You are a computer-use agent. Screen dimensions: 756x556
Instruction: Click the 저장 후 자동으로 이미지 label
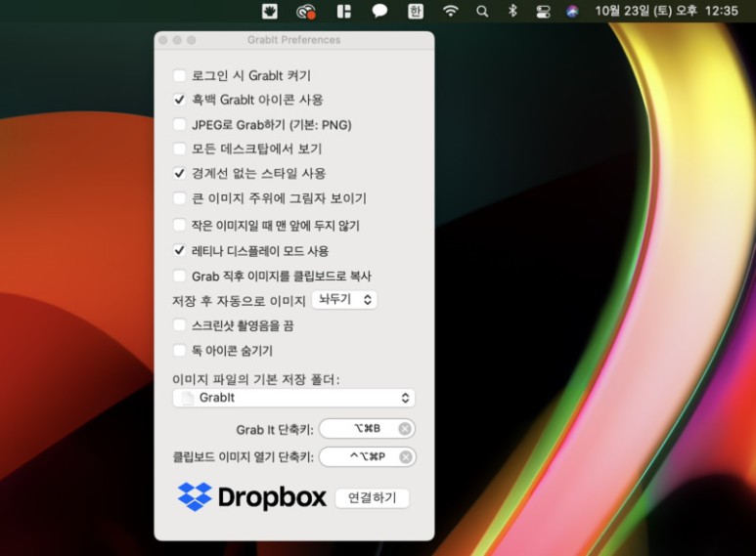(240, 301)
